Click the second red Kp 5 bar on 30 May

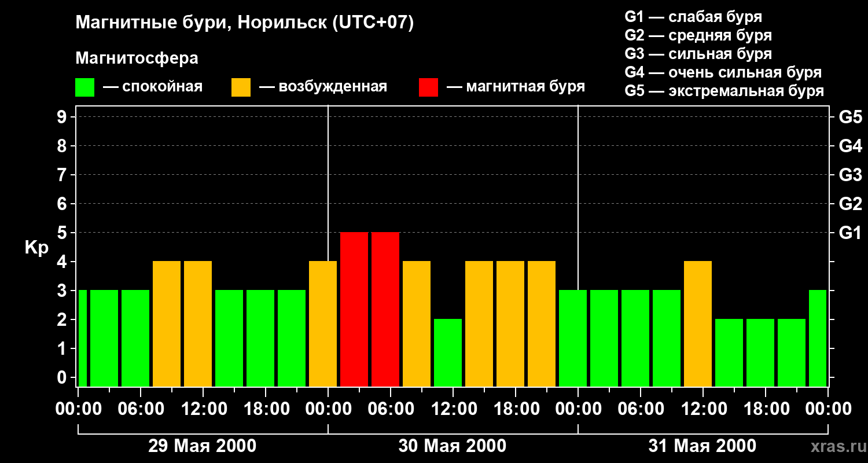point(385,309)
